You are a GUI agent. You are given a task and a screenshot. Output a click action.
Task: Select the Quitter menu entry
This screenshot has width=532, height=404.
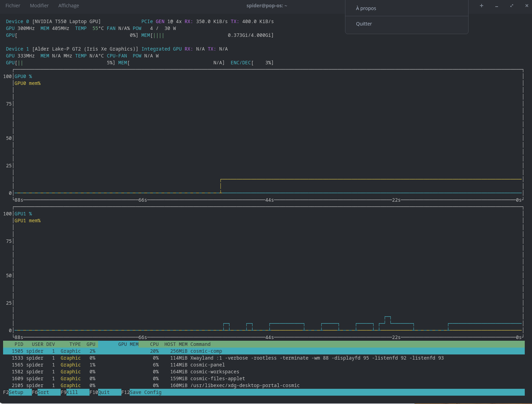pyautogui.click(x=363, y=24)
